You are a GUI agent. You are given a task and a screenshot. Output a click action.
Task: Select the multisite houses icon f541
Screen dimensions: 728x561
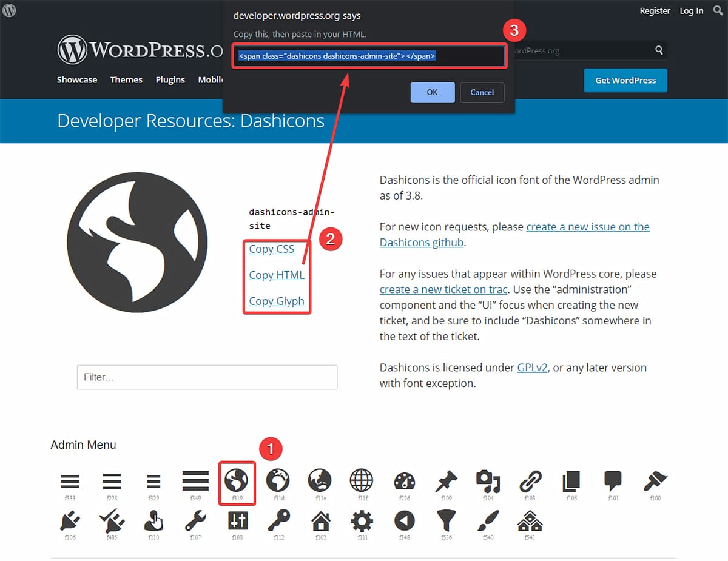click(530, 521)
